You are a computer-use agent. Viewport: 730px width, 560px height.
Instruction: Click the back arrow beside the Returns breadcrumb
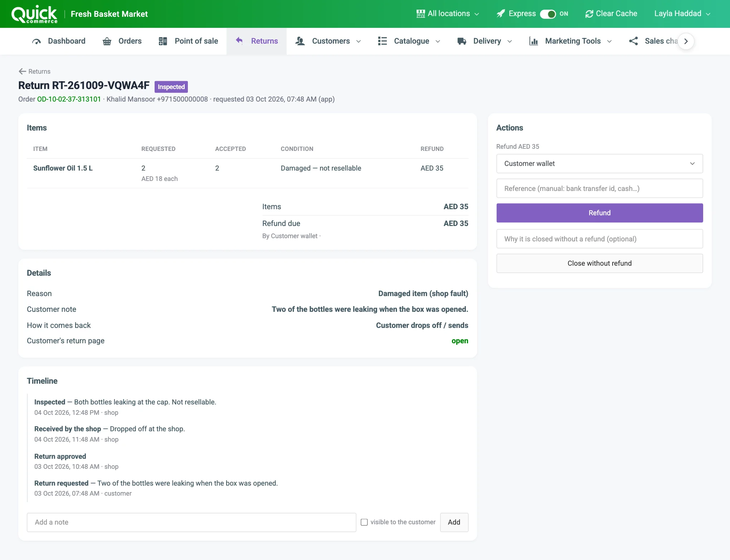tap(23, 71)
